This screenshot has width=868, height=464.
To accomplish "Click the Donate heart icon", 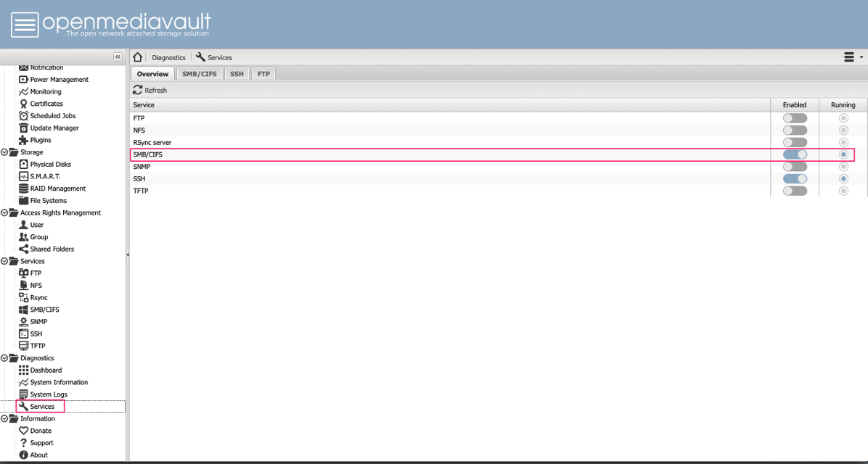I will coord(23,431).
